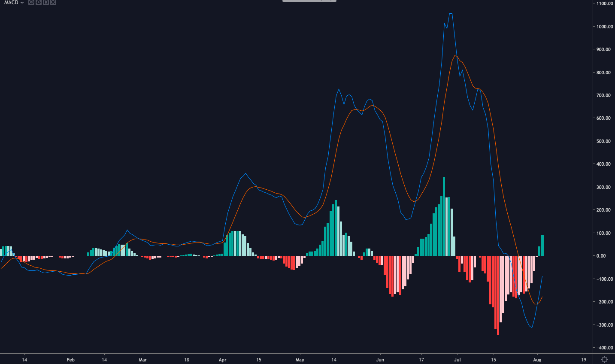Image resolution: width=615 pixels, height=364 pixels.
Task: Select the Feb label on the time axis
Action: pyautogui.click(x=70, y=360)
